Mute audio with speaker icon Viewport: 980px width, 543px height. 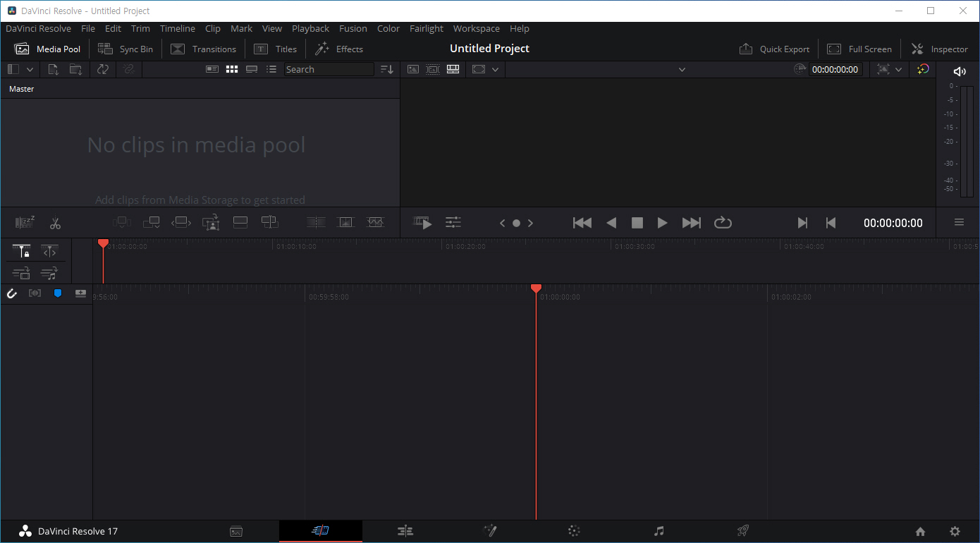click(x=959, y=71)
